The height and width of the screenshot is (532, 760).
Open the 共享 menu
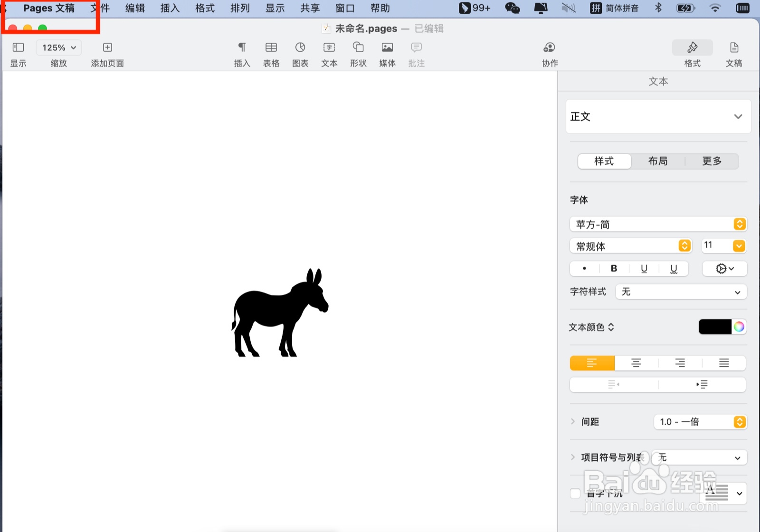point(310,8)
